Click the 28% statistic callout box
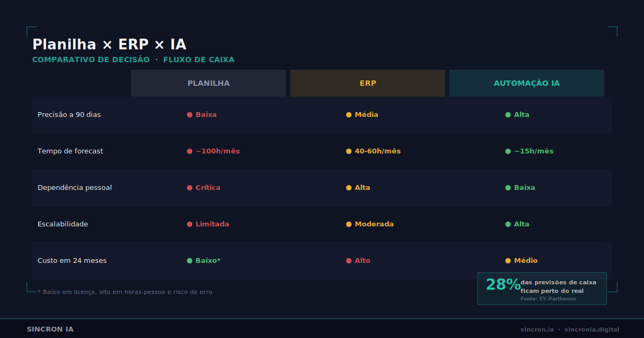Image resolution: width=644 pixels, height=338 pixels. [542, 289]
